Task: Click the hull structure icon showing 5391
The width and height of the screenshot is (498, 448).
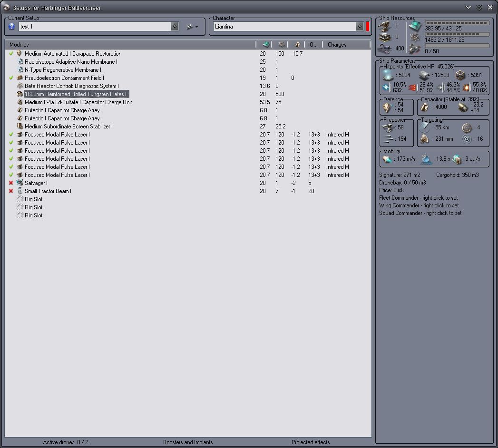Action: tap(460, 75)
